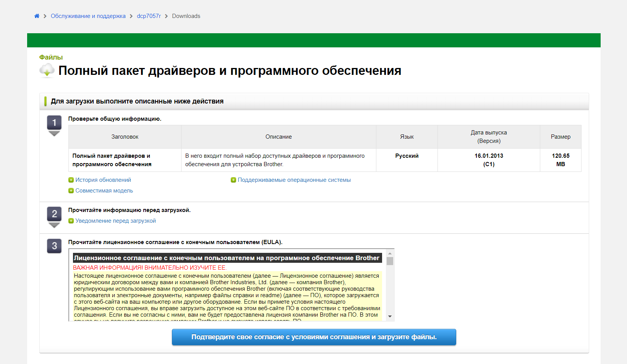Expand 'Уведомление перед загрузкой' notice
The image size is (627, 364).
115,221
